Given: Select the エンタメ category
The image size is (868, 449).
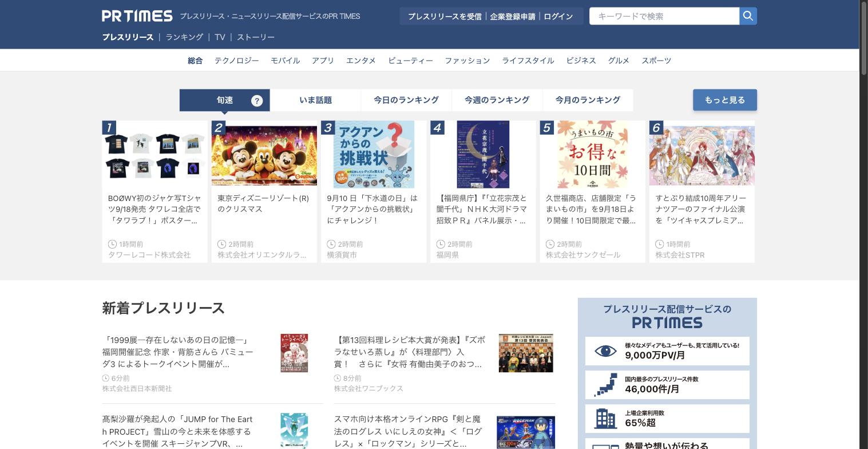Looking at the screenshot, I should 360,60.
